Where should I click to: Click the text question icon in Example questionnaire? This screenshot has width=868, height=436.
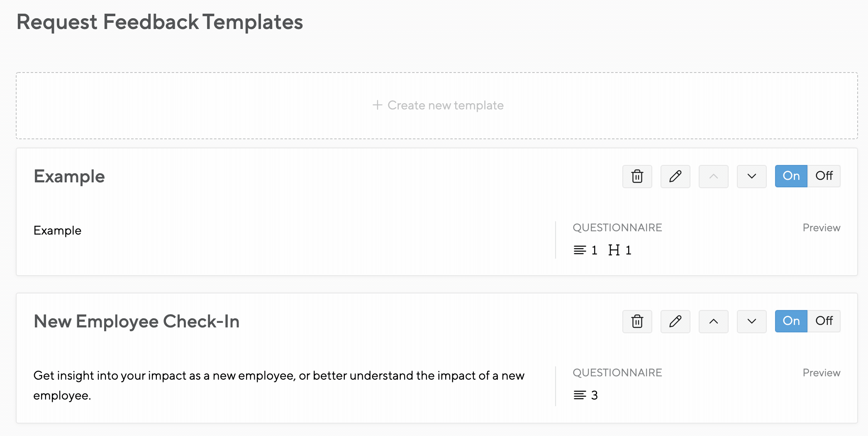(580, 250)
